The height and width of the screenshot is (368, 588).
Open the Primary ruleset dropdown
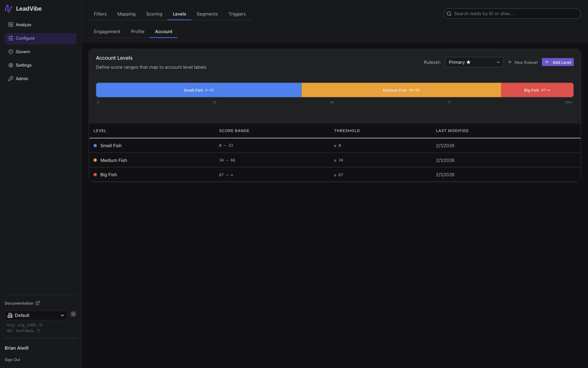[474, 62]
